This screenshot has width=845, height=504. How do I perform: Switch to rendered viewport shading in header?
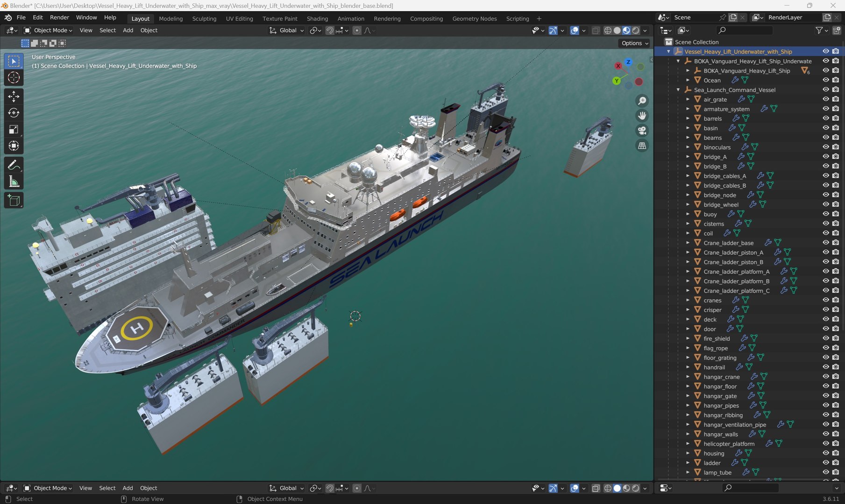pos(636,30)
